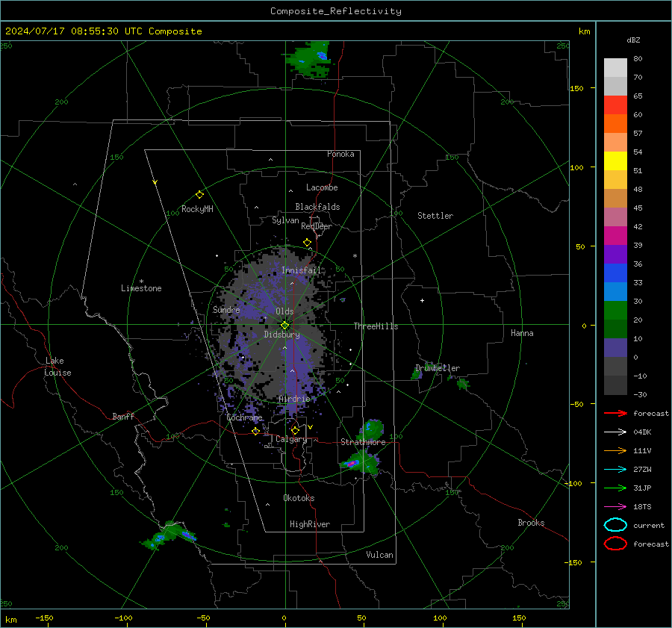Click the Didsbury label

281,335
